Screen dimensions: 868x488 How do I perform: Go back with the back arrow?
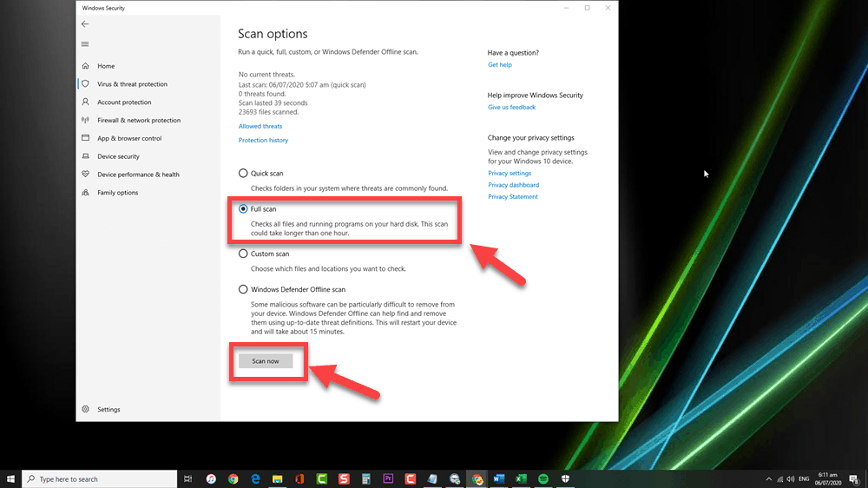click(85, 23)
